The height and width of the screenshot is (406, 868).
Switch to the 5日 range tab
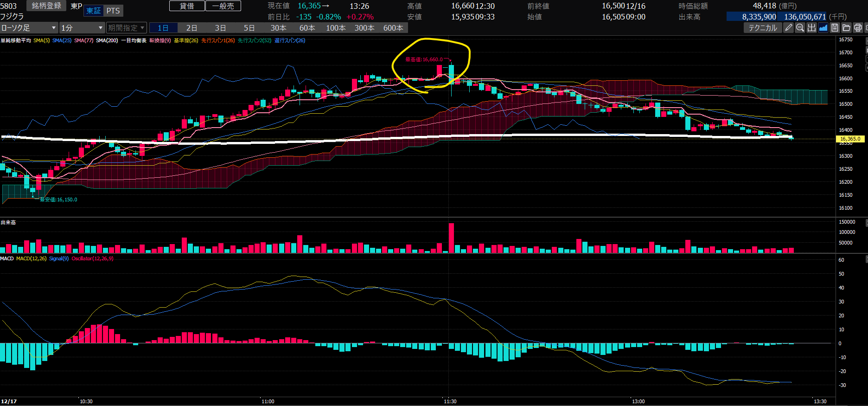[x=249, y=28]
